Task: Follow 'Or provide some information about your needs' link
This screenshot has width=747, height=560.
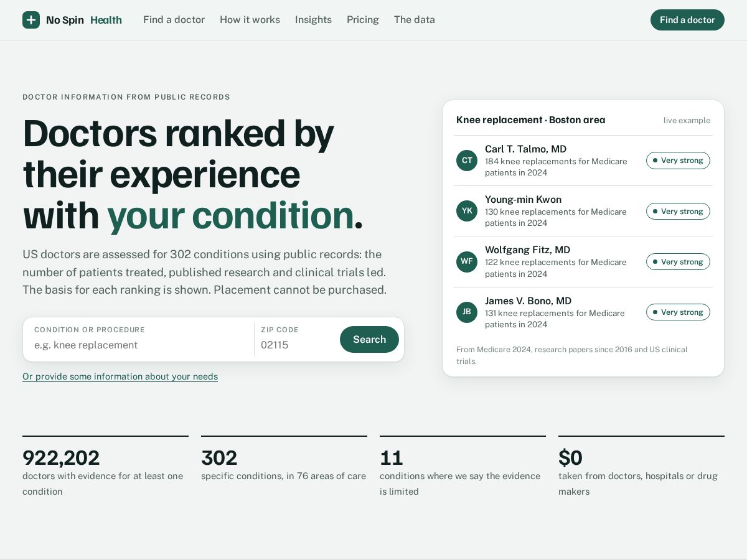Action: (x=120, y=376)
